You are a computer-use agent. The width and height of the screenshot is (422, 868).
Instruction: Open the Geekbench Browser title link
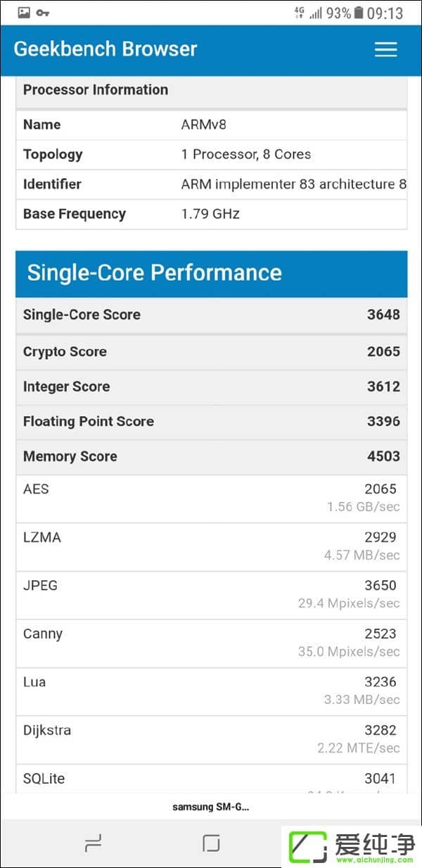coord(105,49)
